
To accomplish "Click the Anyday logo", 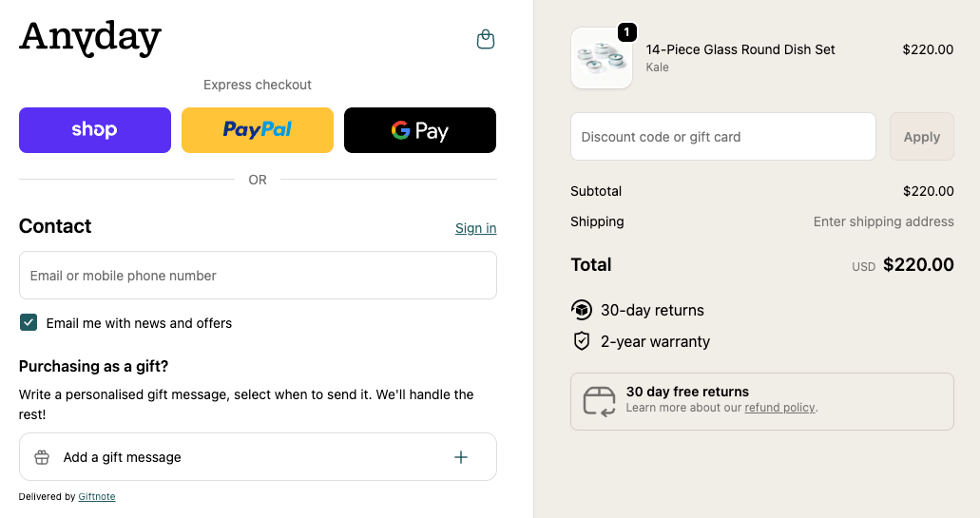I will click(x=90, y=39).
